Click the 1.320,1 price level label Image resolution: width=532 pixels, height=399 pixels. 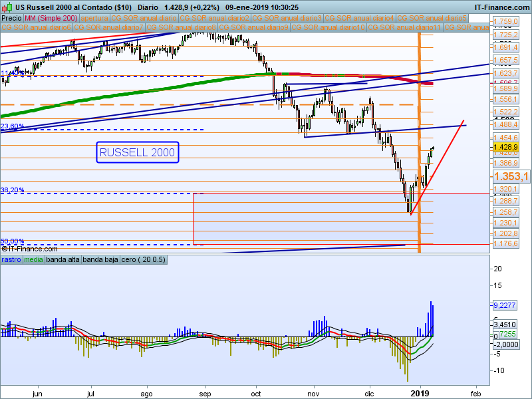505,189
